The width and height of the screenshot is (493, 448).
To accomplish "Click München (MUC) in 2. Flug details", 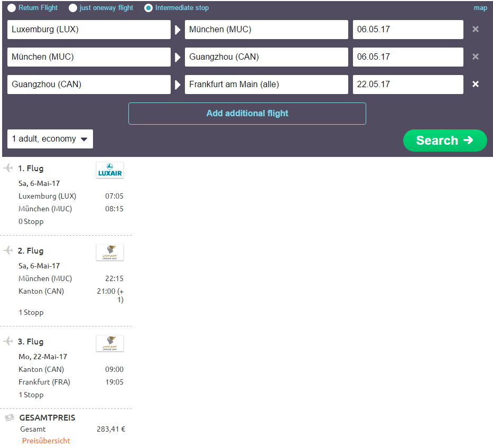I will point(45,278).
